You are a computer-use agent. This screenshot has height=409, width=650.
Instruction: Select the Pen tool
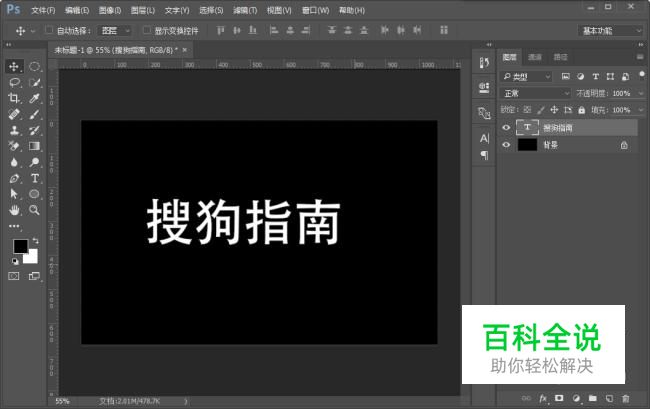14,178
